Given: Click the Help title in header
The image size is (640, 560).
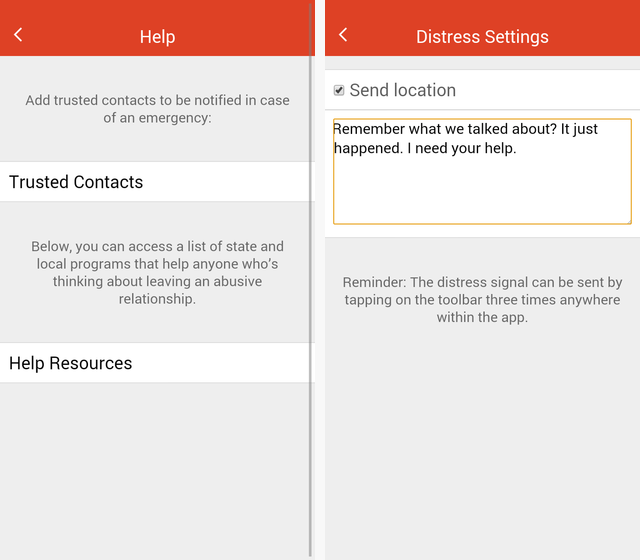Looking at the screenshot, I should (158, 37).
